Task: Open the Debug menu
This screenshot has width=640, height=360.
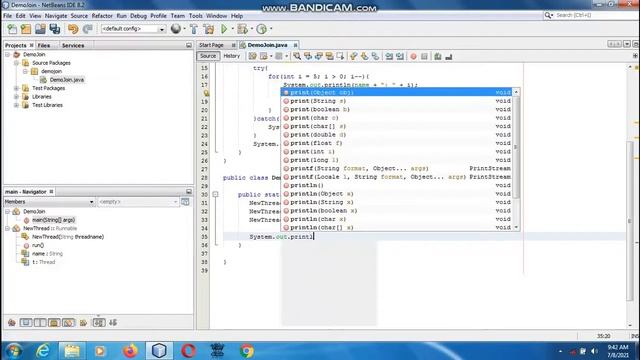Action: click(x=138, y=16)
